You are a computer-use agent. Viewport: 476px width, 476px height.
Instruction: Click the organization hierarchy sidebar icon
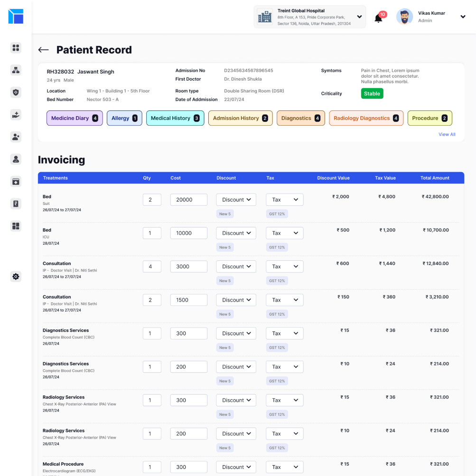16,70
